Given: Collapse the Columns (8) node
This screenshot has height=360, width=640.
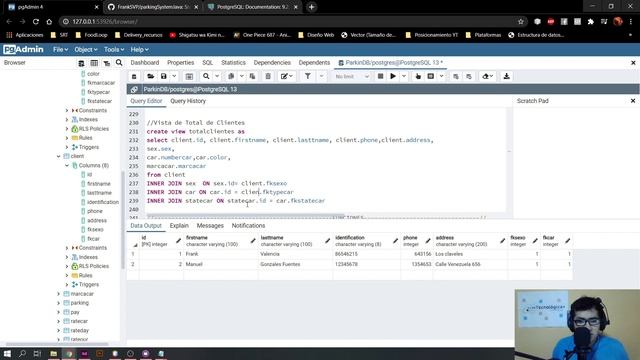Looking at the screenshot, I should pyautogui.click(x=67, y=165).
